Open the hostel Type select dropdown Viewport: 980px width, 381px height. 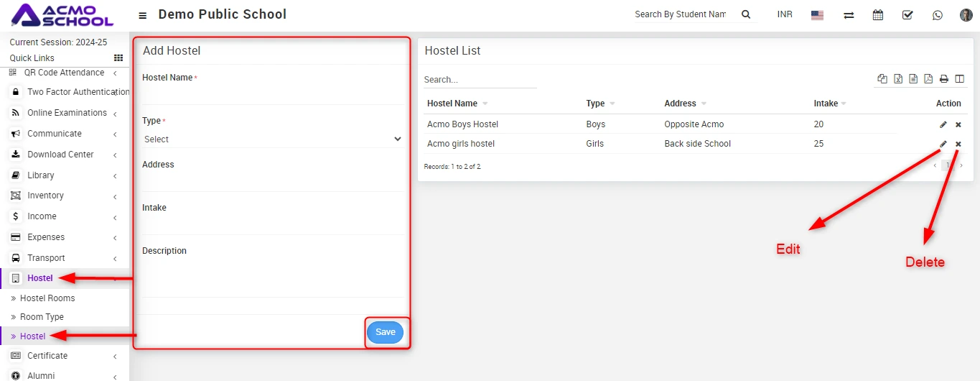[272, 139]
